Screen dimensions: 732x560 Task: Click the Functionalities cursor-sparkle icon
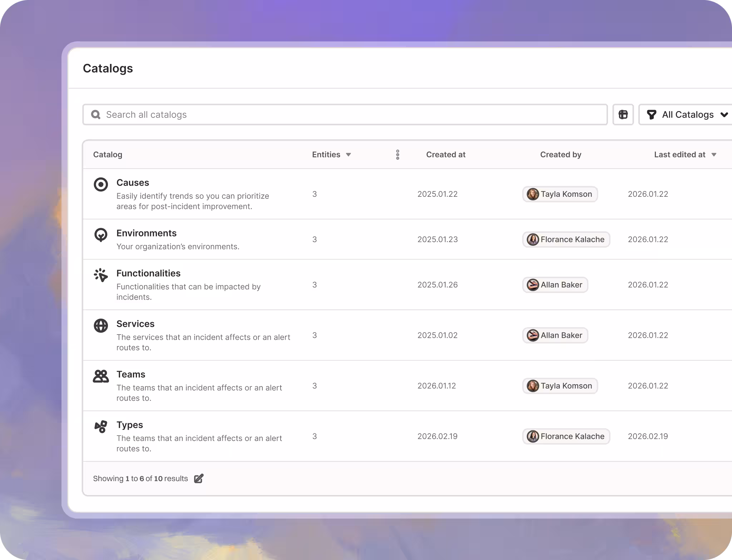point(101,275)
